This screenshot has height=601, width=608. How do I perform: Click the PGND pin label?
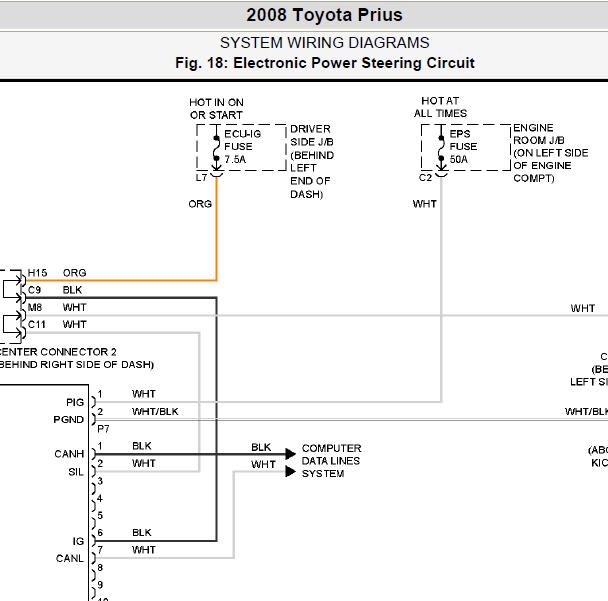tap(69, 420)
